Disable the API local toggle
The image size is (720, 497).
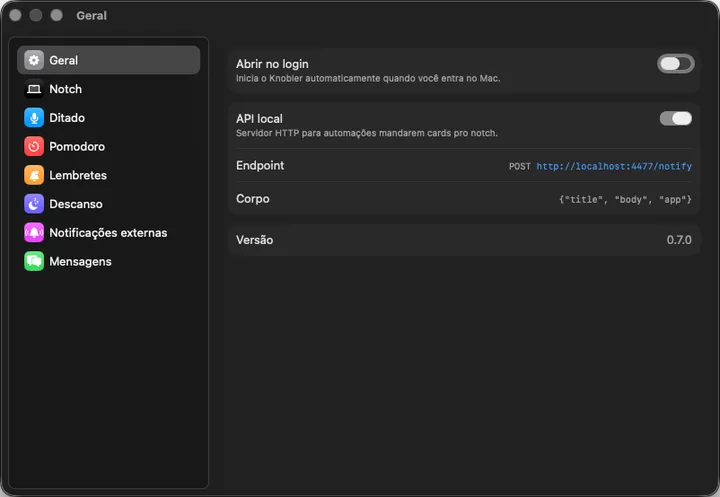pos(675,119)
